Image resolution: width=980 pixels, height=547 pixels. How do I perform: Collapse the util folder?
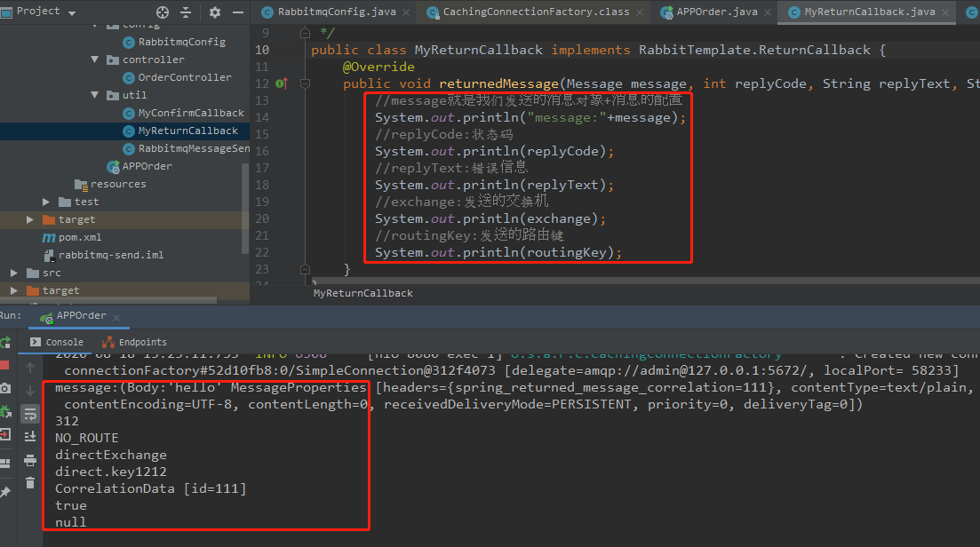(x=96, y=95)
